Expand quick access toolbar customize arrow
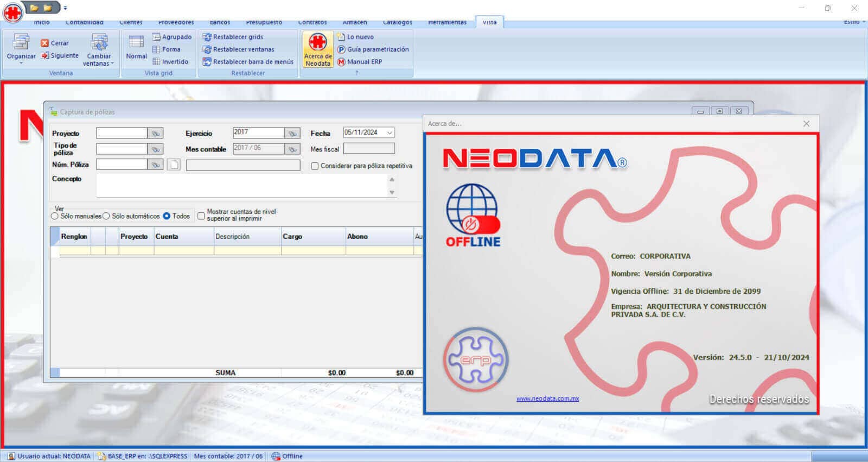Viewport: 868px width, 462px height. 65,8
